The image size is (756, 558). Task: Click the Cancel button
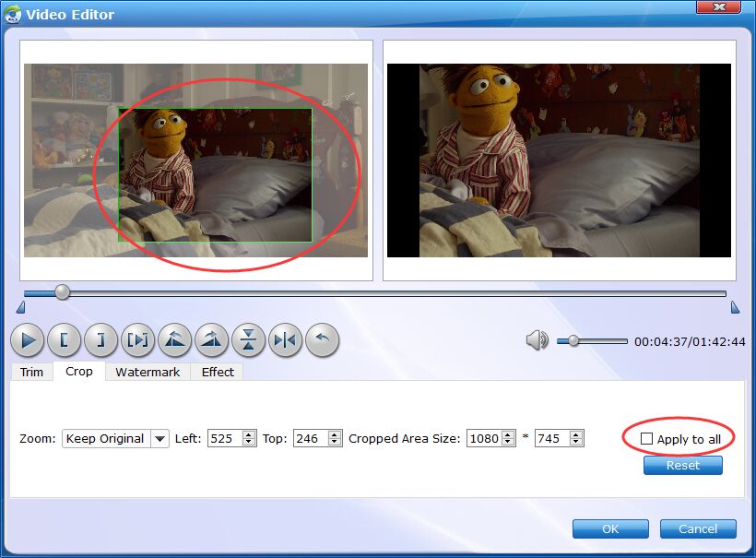pos(698,529)
